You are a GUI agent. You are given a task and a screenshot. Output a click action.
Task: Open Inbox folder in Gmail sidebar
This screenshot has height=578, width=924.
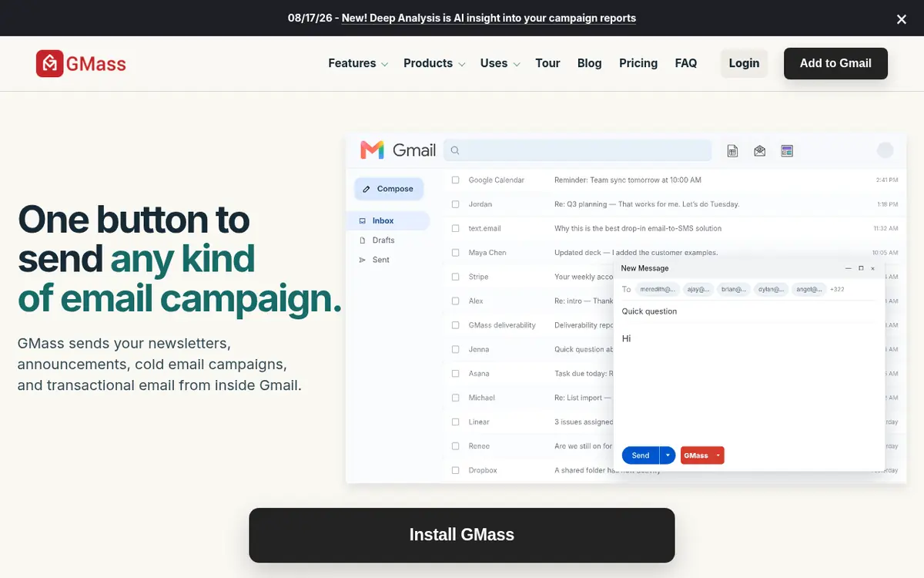pos(388,220)
